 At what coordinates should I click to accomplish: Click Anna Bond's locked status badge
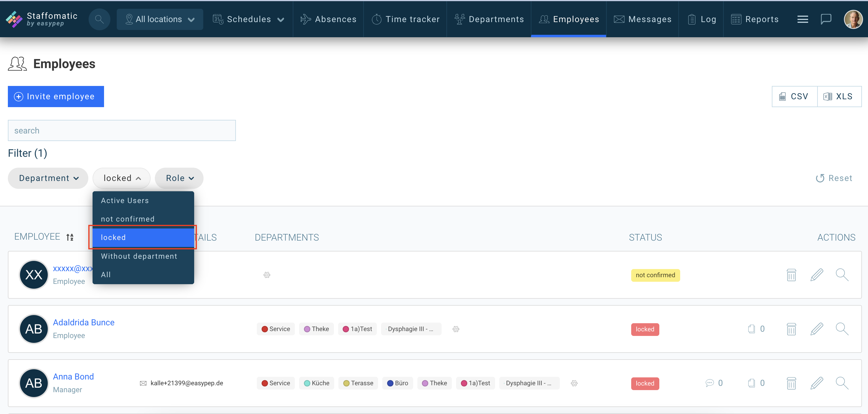(x=645, y=383)
